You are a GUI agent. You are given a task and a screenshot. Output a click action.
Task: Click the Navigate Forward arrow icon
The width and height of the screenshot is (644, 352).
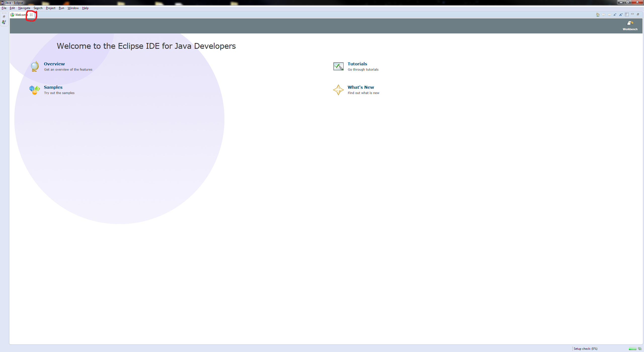(609, 15)
